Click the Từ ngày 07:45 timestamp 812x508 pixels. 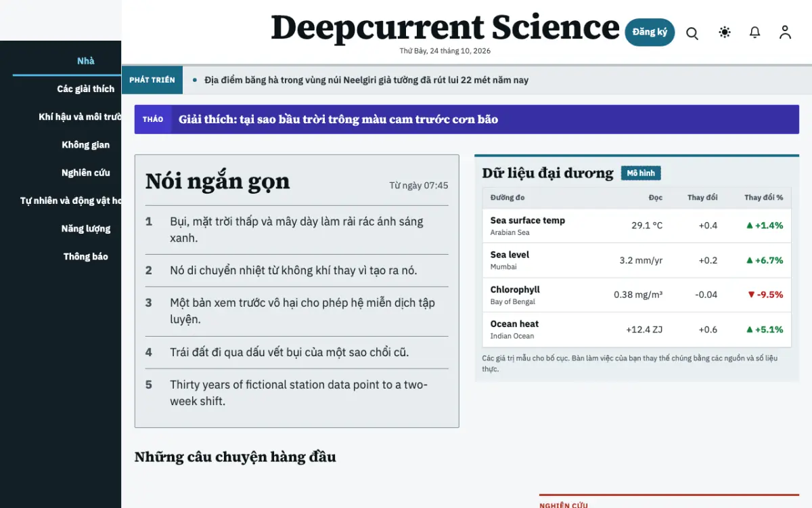click(419, 186)
